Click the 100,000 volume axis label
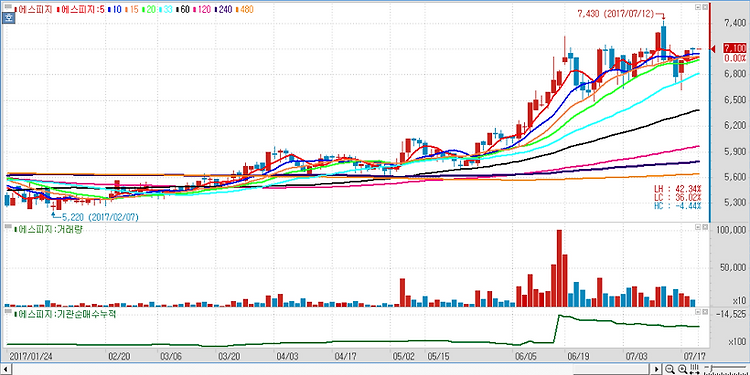Viewport: 750px width, 375px height. pyautogui.click(x=732, y=231)
